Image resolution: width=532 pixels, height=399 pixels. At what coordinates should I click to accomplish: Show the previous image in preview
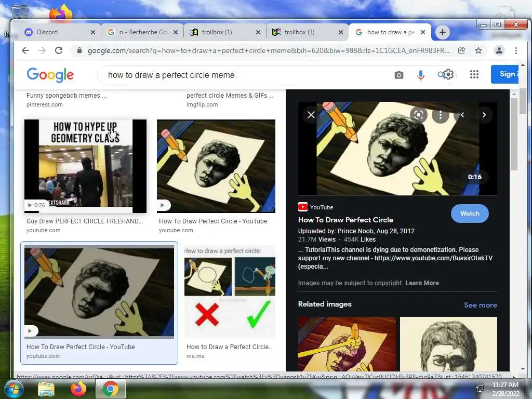[x=462, y=115]
